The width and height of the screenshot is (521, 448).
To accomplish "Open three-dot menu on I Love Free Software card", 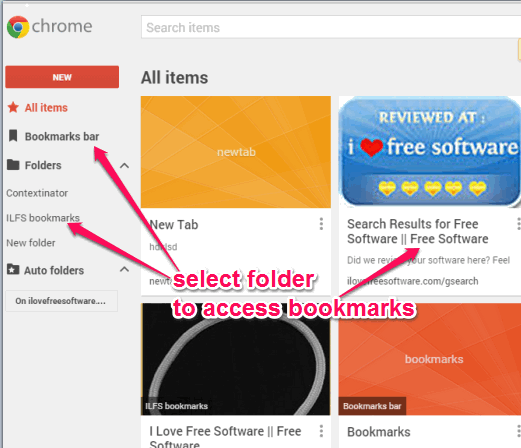I will pos(321,431).
